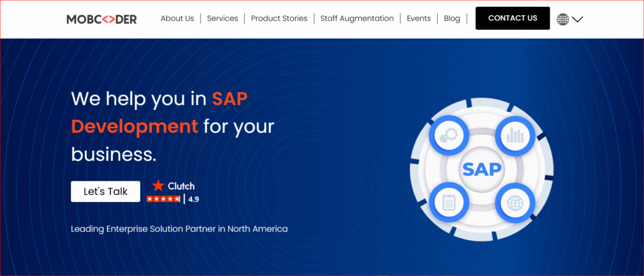The height and width of the screenshot is (276, 644).
Task: Click the Leading Enterprise Solution Partner tagline
Action: [179, 229]
